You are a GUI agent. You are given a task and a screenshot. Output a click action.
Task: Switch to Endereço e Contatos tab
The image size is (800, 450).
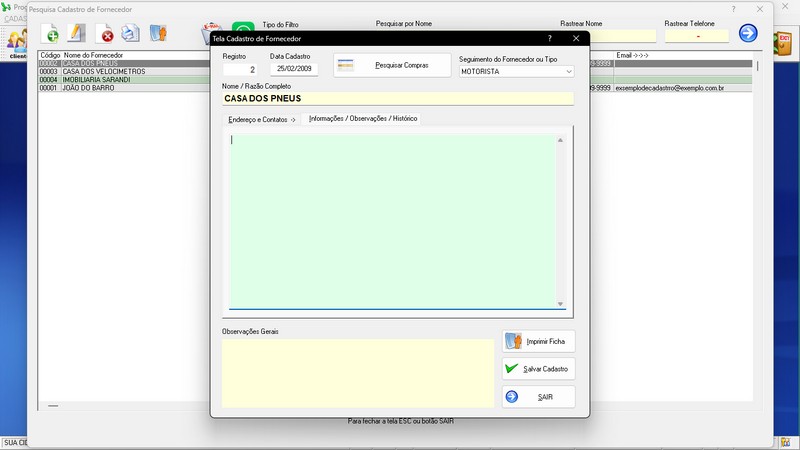point(262,119)
